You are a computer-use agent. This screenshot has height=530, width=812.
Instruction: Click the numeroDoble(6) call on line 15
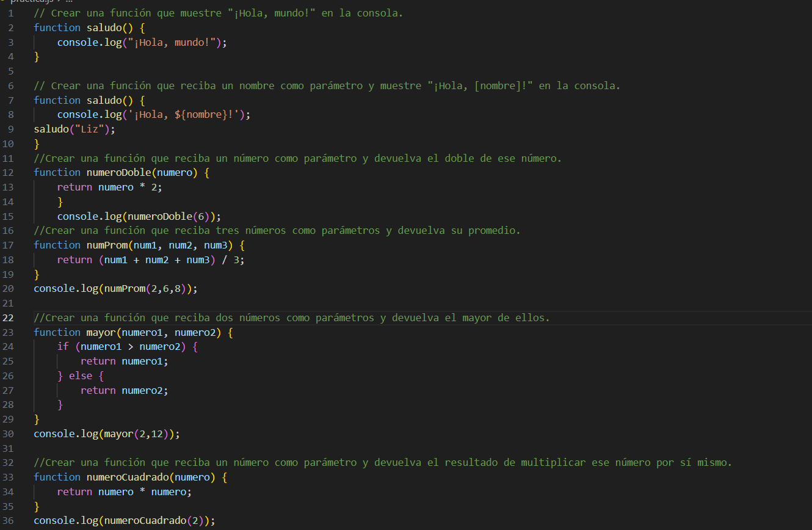[172, 216]
